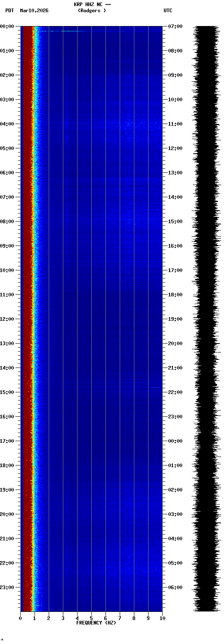This screenshot has height=644, width=224.
Task: Click the 05:00 label on PDT axis
Action: click(x=7, y=148)
